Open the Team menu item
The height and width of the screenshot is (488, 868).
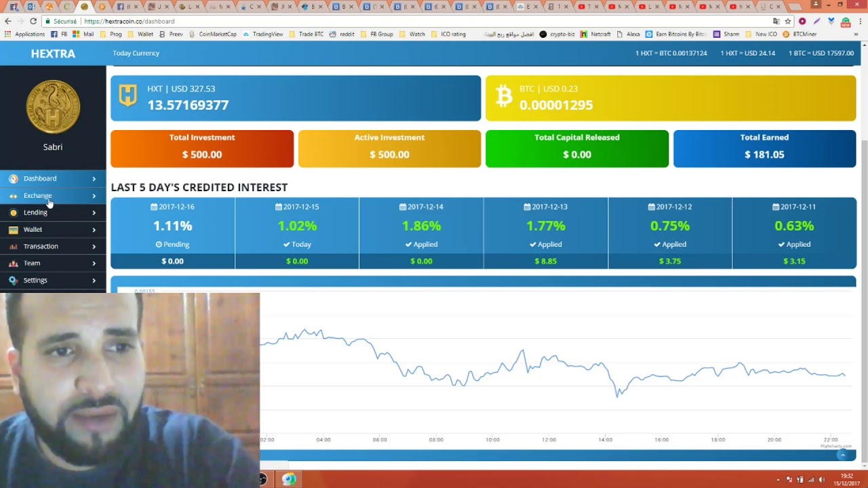53,263
